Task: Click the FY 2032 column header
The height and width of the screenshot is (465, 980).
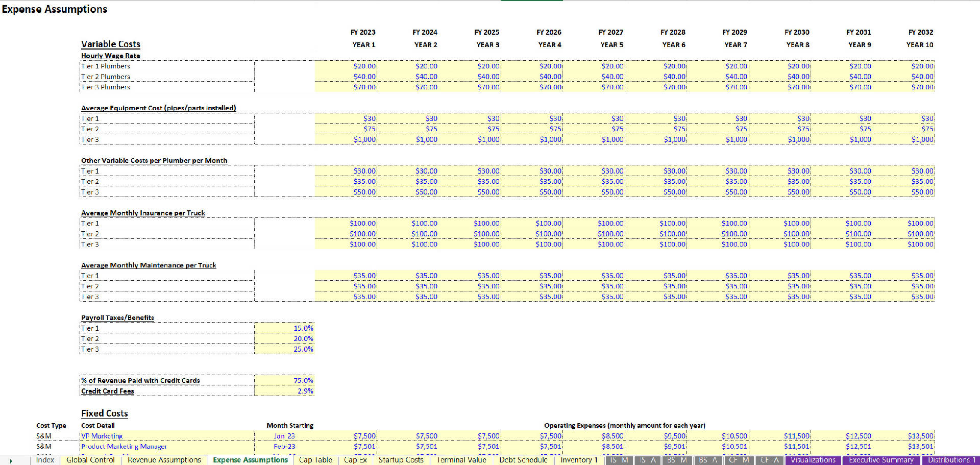Action: tap(920, 32)
